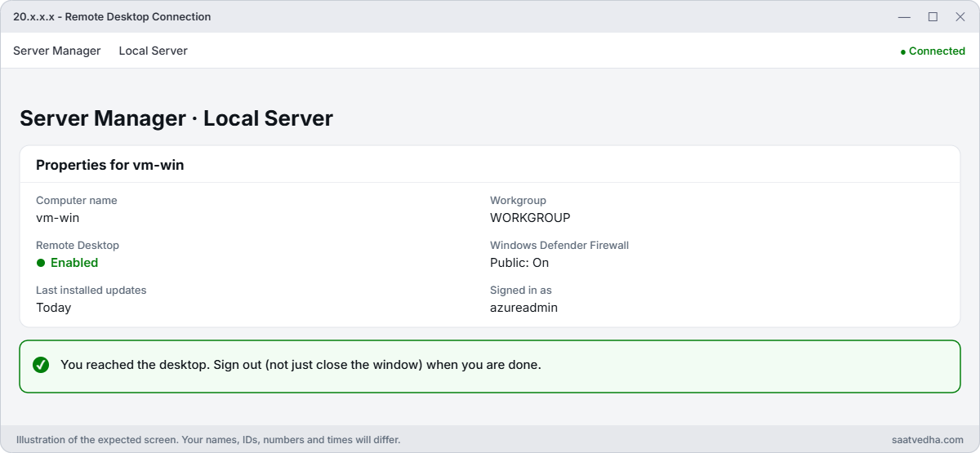Image resolution: width=980 pixels, height=453 pixels.
Task: Click the Windows Defender Firewall label
Action: 559,245
